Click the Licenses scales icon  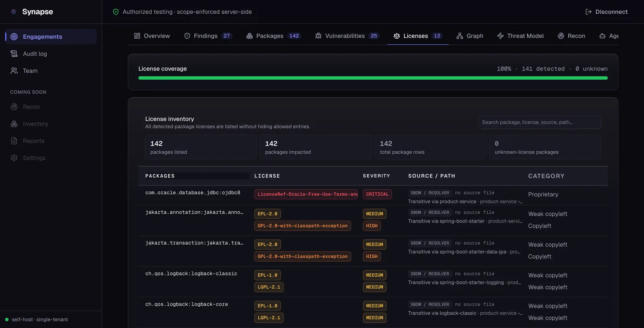point(397,36)
